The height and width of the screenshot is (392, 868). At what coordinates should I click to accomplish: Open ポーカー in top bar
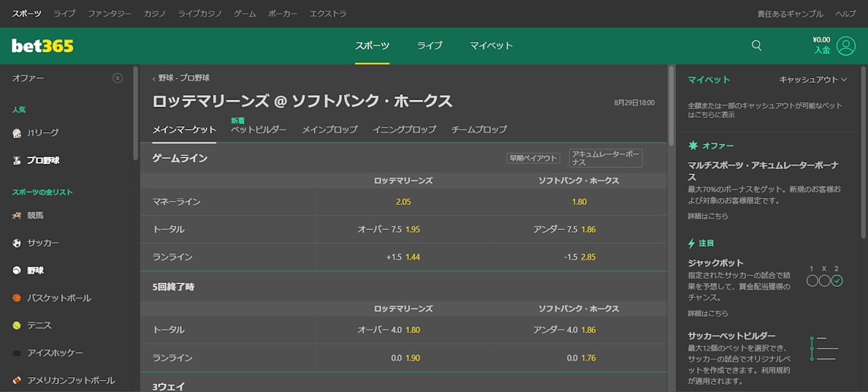point(283,14)
